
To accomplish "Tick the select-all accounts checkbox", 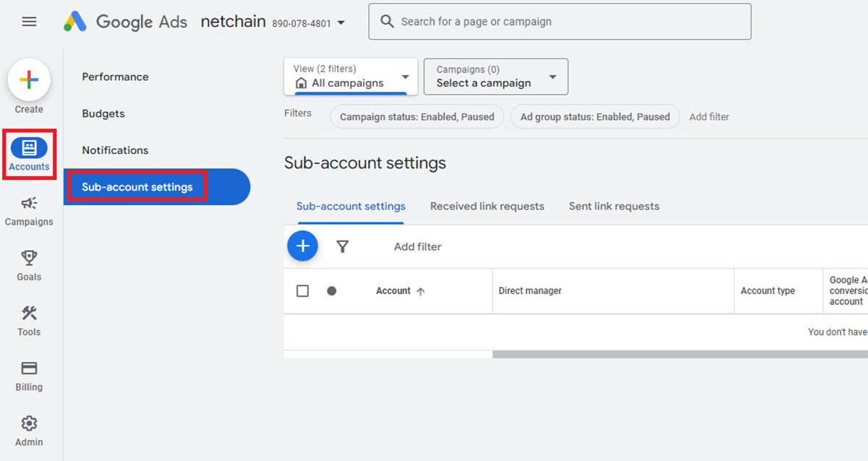I will click(302, 291).
